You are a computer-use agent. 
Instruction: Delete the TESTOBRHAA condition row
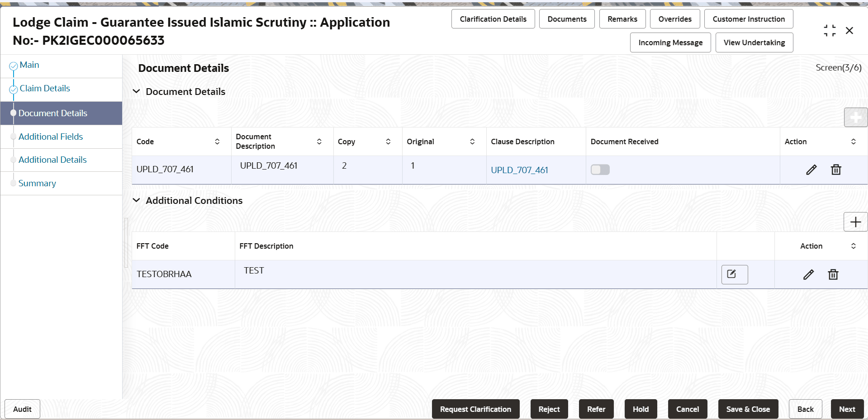click(833, 274)
